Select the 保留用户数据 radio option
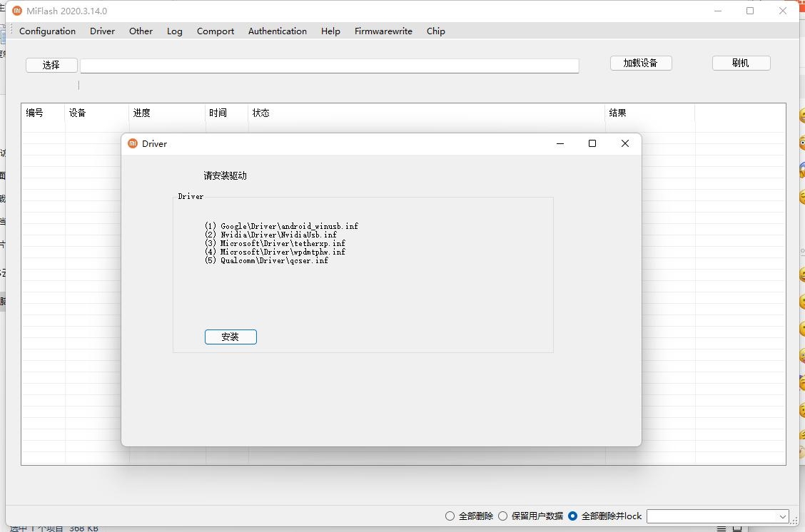Image resolution: width=805 pixels, height=532 pixels. [x=502, y=516]
